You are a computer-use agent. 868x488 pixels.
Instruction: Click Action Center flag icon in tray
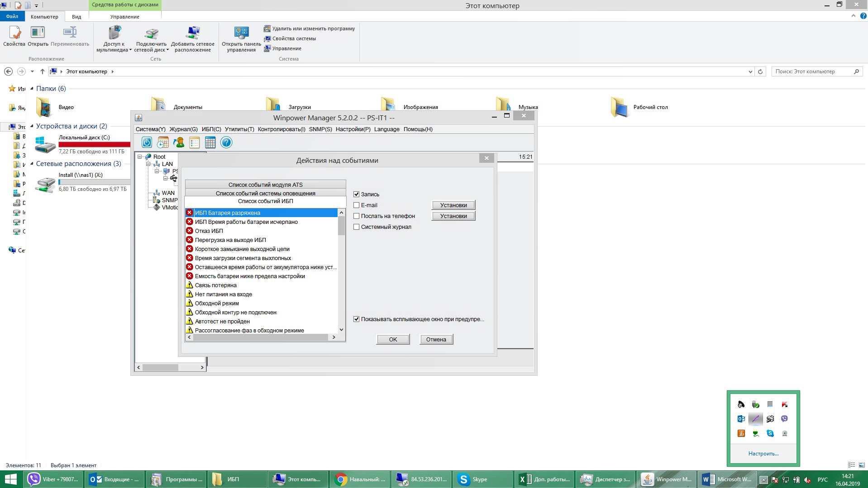(x=774, y=480)
